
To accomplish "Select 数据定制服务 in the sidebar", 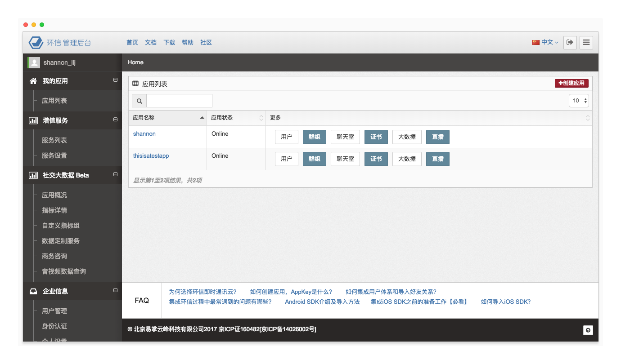I will point(61,241).
